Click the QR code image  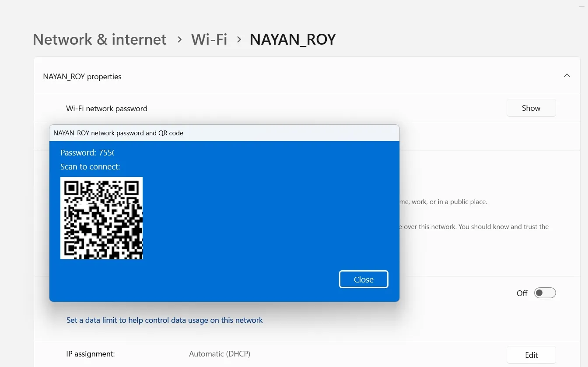pyautogui.click(x=101, y=218)
